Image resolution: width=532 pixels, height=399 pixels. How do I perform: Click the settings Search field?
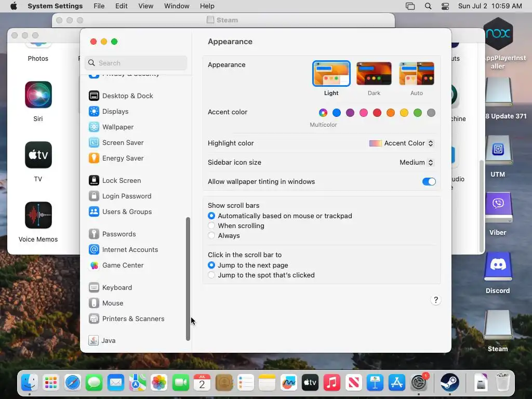click(x=136, y=63)
